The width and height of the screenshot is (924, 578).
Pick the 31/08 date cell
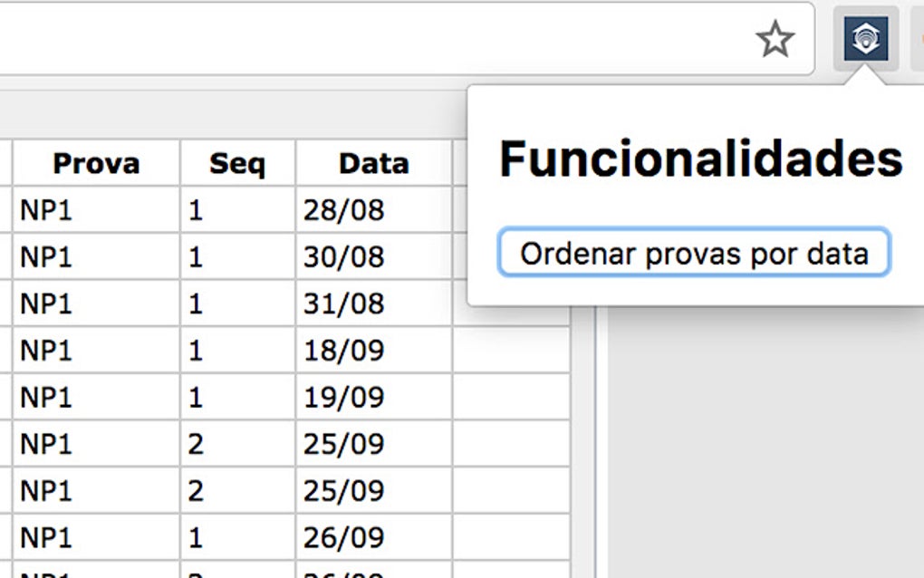(344, 303)
